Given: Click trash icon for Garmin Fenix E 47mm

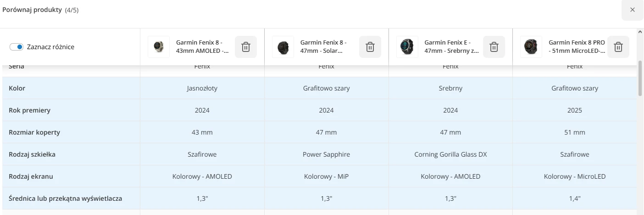Looking at the screenshot, I should coord(494,47).
